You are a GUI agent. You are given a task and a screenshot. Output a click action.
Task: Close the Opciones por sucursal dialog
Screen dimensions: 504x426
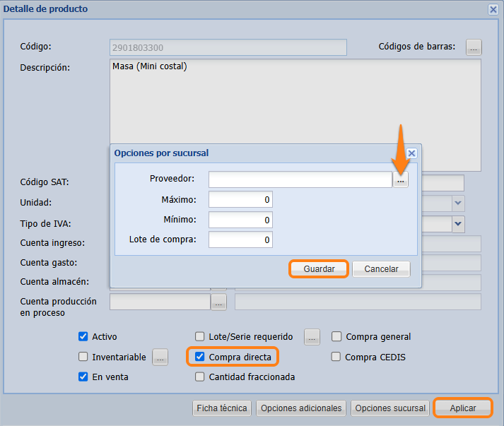click(411, 153)
